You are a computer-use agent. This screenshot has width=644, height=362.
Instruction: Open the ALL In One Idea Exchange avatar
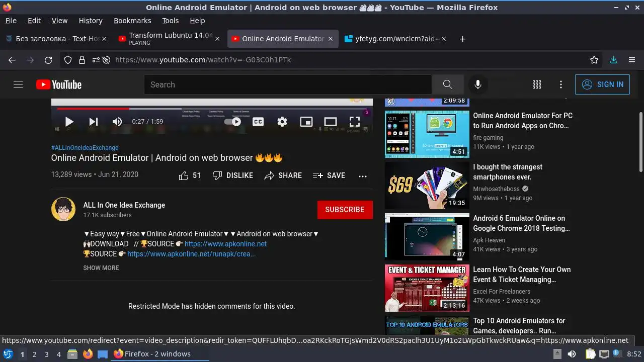(63, 209)
